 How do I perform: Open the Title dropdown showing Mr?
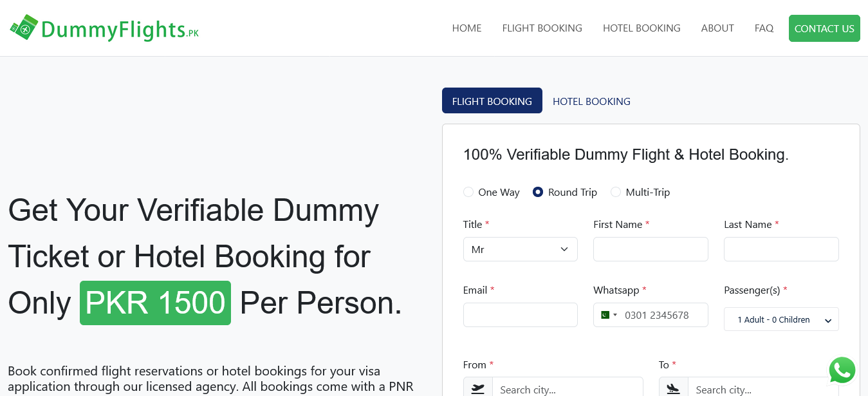pyautogui.click(x=520, y=249)
